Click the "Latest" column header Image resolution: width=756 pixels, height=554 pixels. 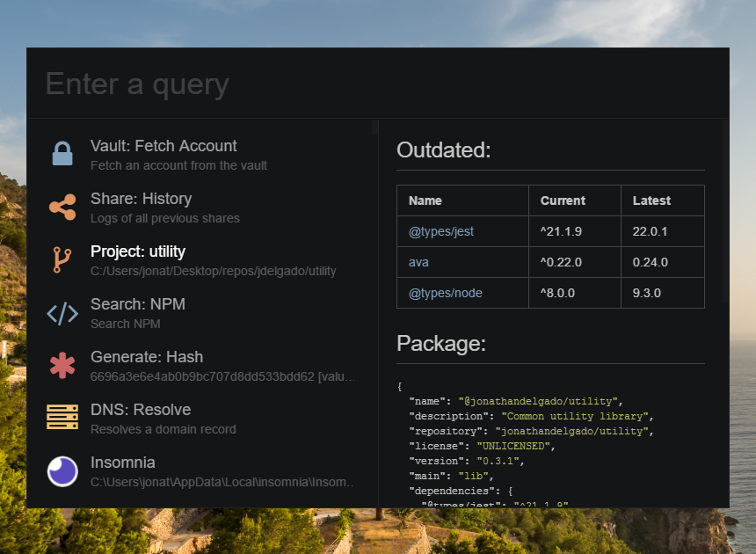click(663, 200)
